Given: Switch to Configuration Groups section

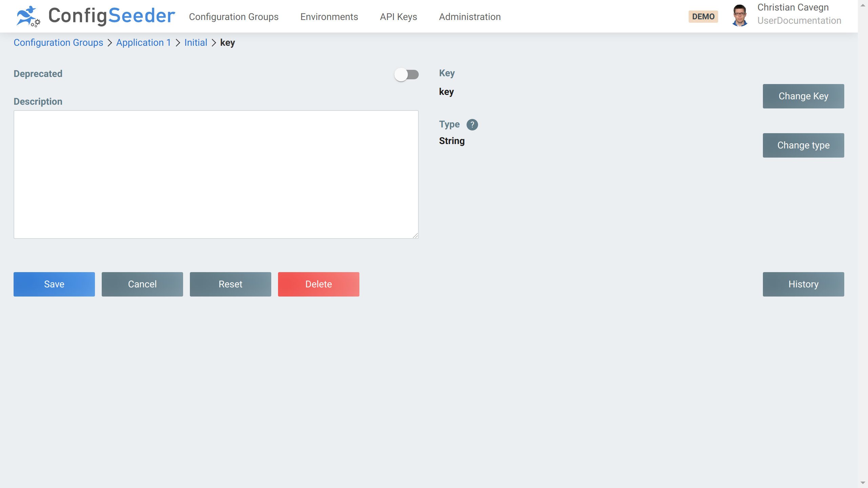Looking at the screenshot, I should click(x=234, y=17).
